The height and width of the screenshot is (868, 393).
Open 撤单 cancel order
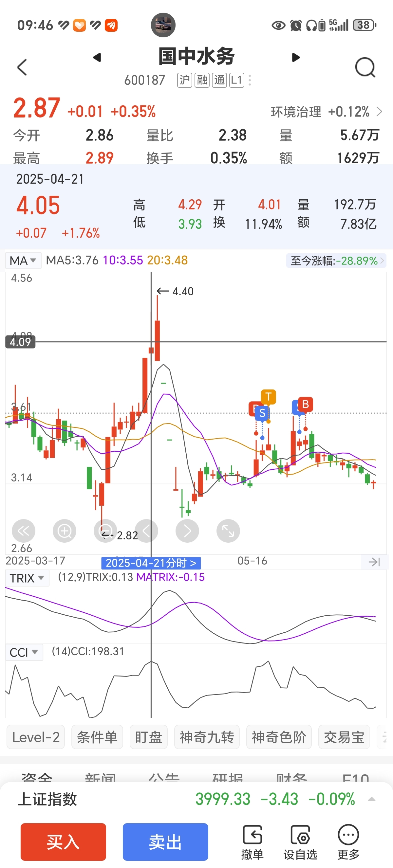click(253, 842)
